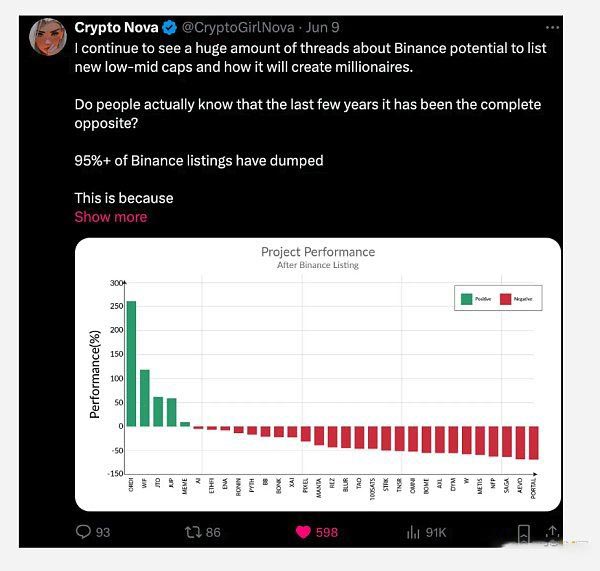This screenshot has width=600, height=571.
Task: Click the 86 retweets count
Action: (x=213, y=532)
